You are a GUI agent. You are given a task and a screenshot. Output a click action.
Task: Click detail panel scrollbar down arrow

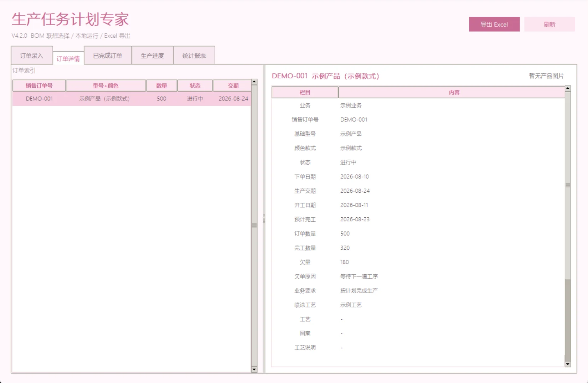tap(568, 364)
